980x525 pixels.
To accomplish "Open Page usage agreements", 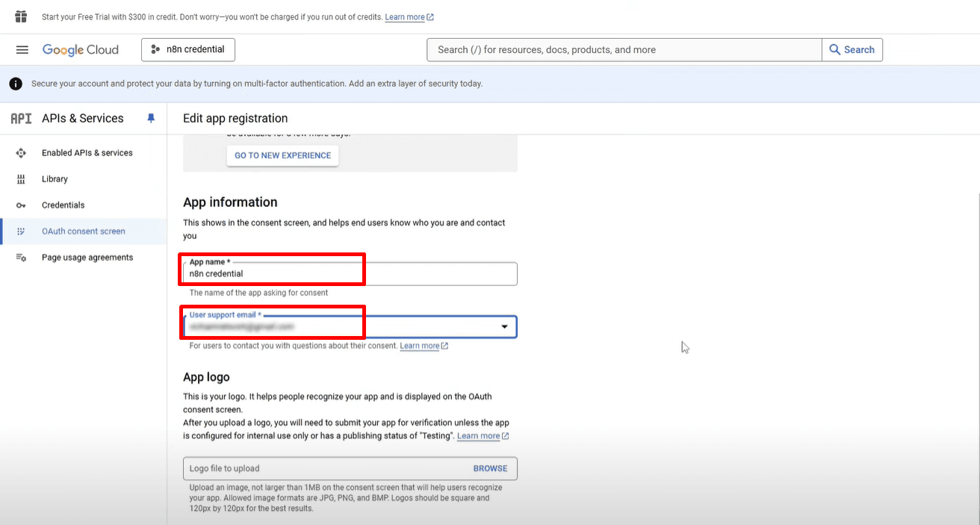I will coord(87,258).
